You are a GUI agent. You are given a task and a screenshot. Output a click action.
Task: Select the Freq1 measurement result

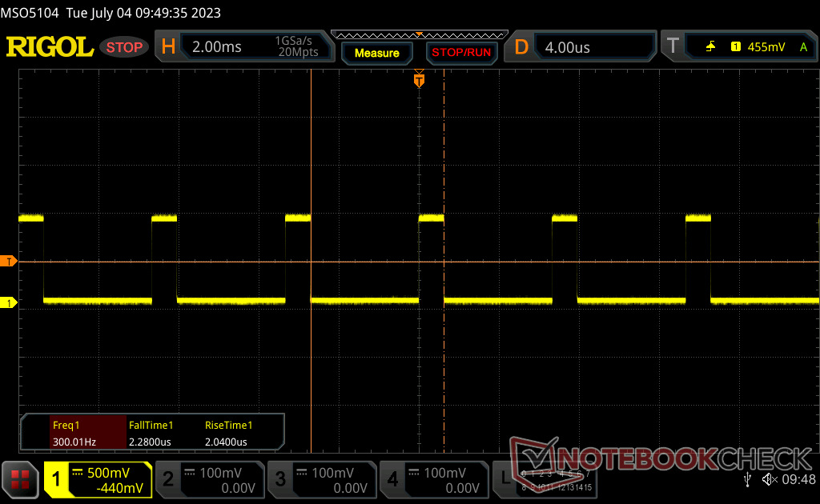coord(74,434)
